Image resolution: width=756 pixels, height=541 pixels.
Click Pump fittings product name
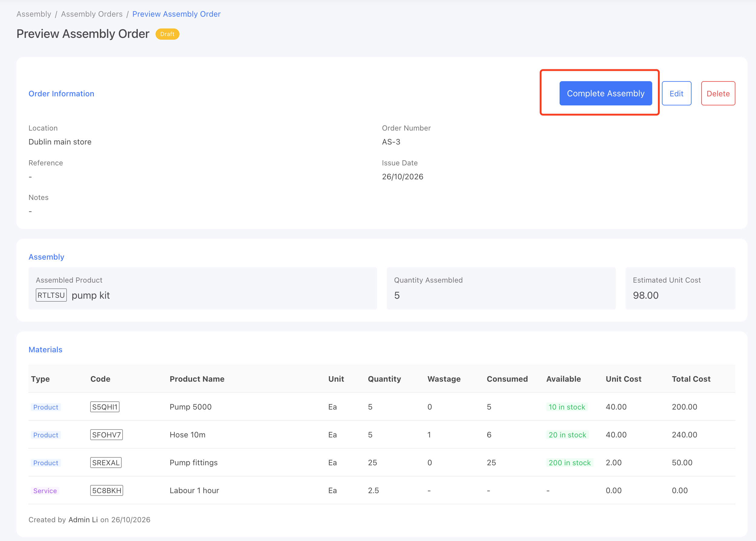click(193, 462)
